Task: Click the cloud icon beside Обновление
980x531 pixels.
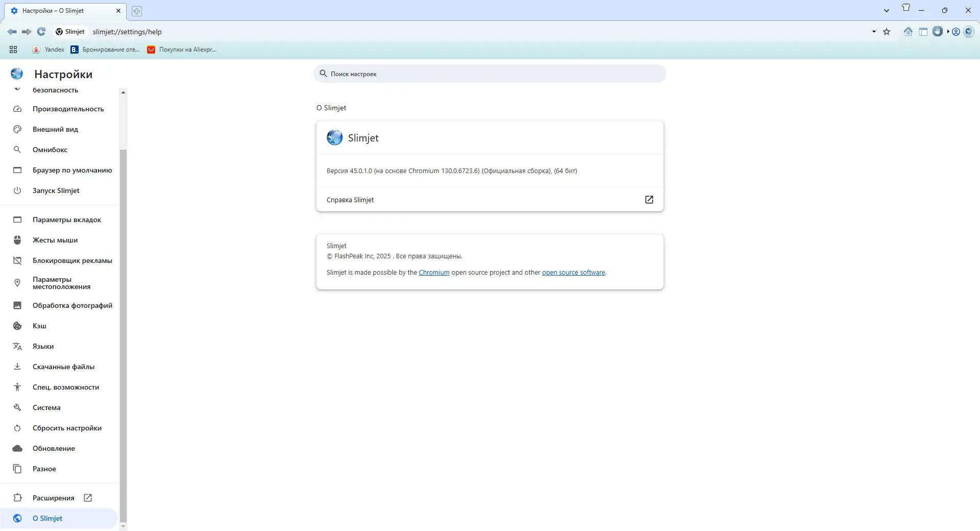Action: click(x=17, y=448)
